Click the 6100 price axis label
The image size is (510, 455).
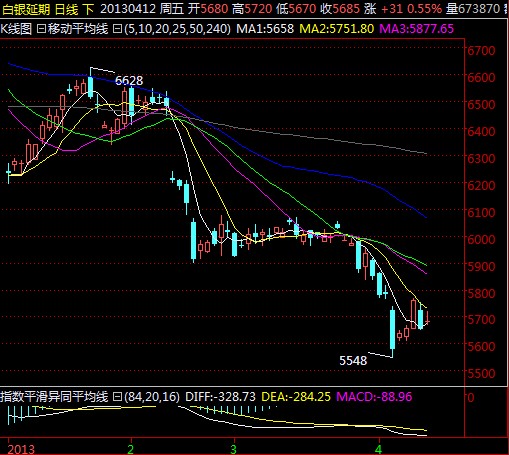[481, 212]
